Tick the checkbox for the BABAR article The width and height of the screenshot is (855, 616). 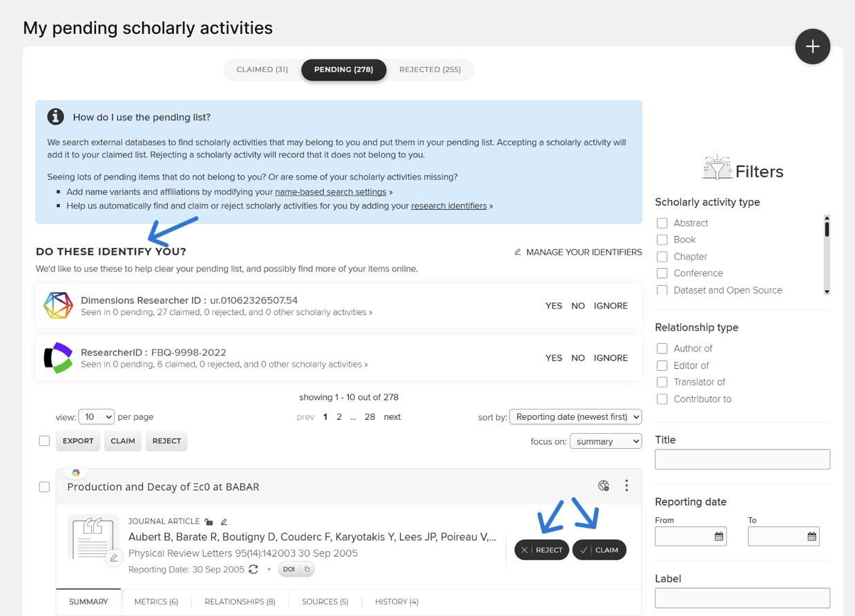44,487
